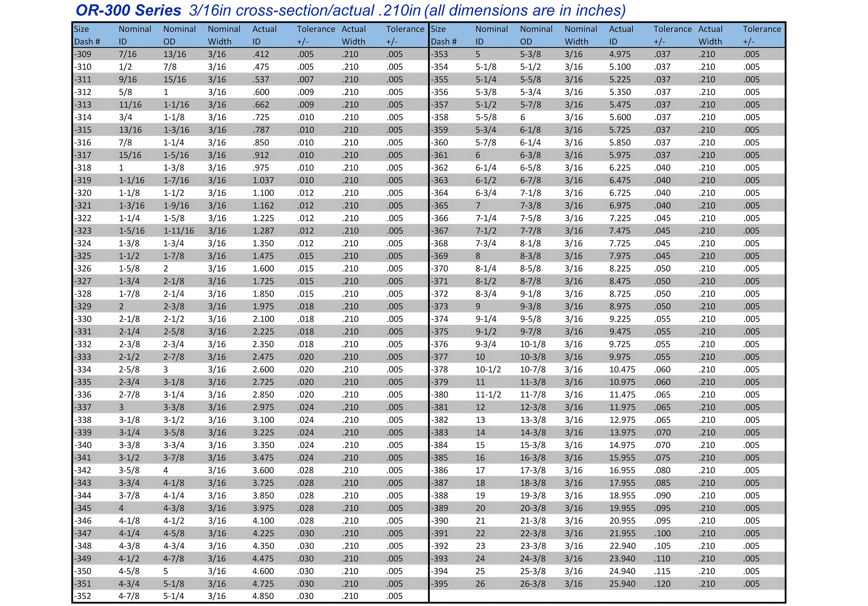
Task: Click tolerance value .120 in last row
Action: pos(662,584)
